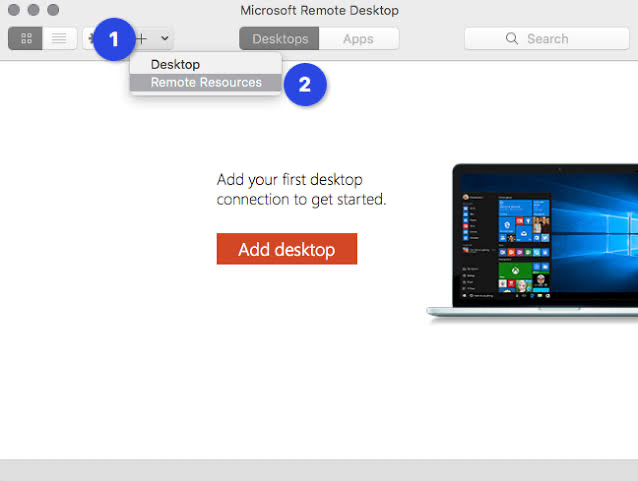Switch to grid view icon
Viewport: 638px width, 481px height.
(26, 39)
